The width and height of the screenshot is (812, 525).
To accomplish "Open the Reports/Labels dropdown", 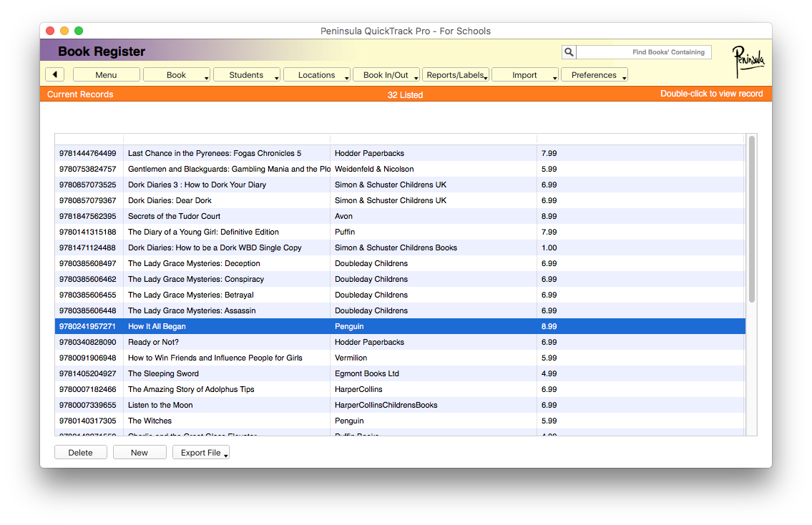I will point(456,74).
